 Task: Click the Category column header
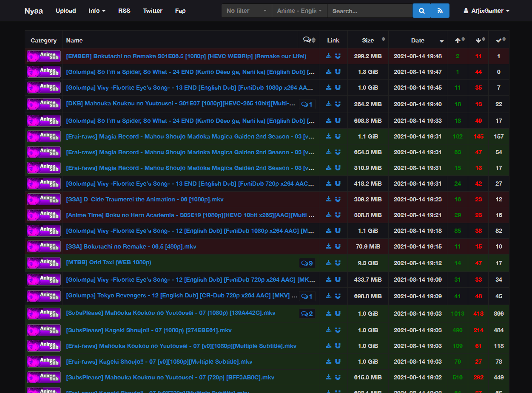[43, 40]
